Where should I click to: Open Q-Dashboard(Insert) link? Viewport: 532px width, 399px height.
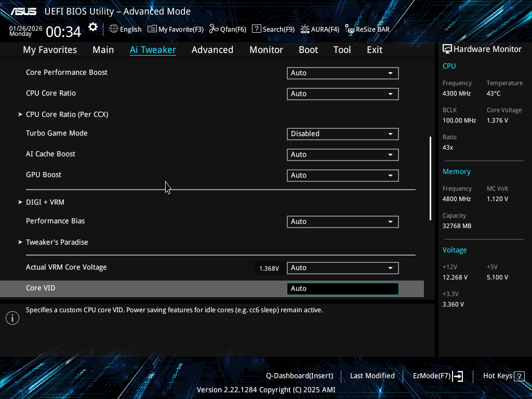click(x=299, y=376)
